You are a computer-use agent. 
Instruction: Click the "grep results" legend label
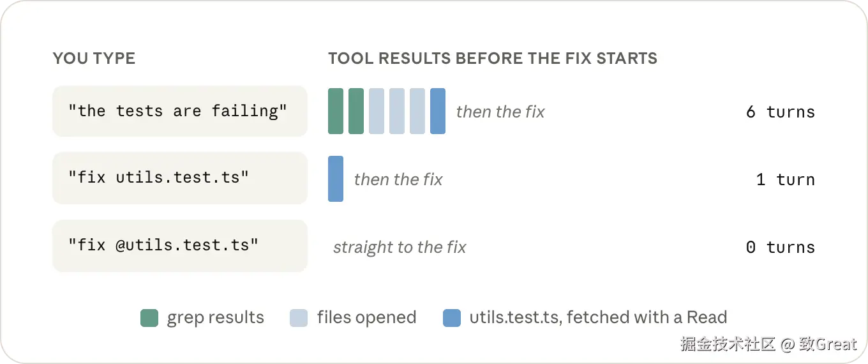216,318
